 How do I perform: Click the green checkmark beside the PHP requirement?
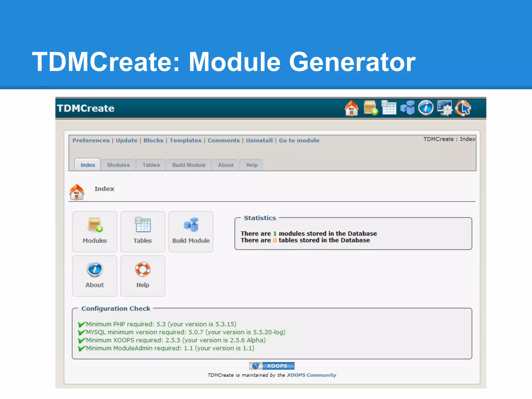[82, 324]
